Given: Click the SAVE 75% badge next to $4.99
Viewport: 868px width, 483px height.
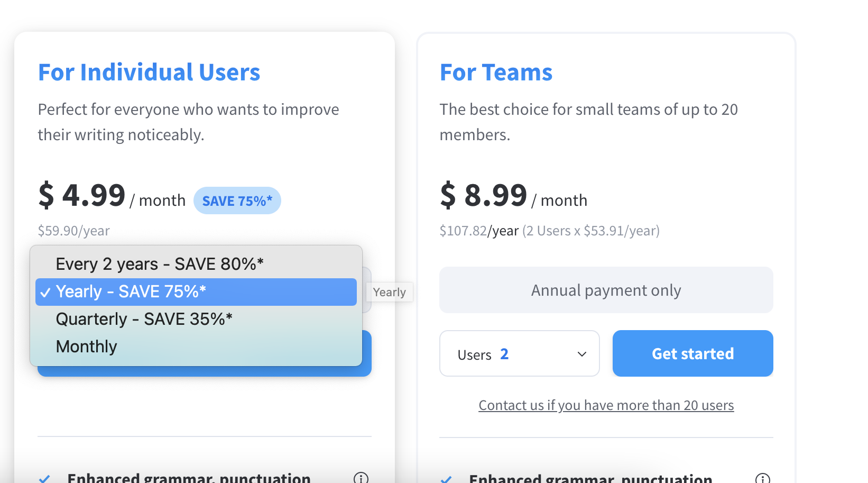Looking at the screenshot, I should tap(237, 200).
